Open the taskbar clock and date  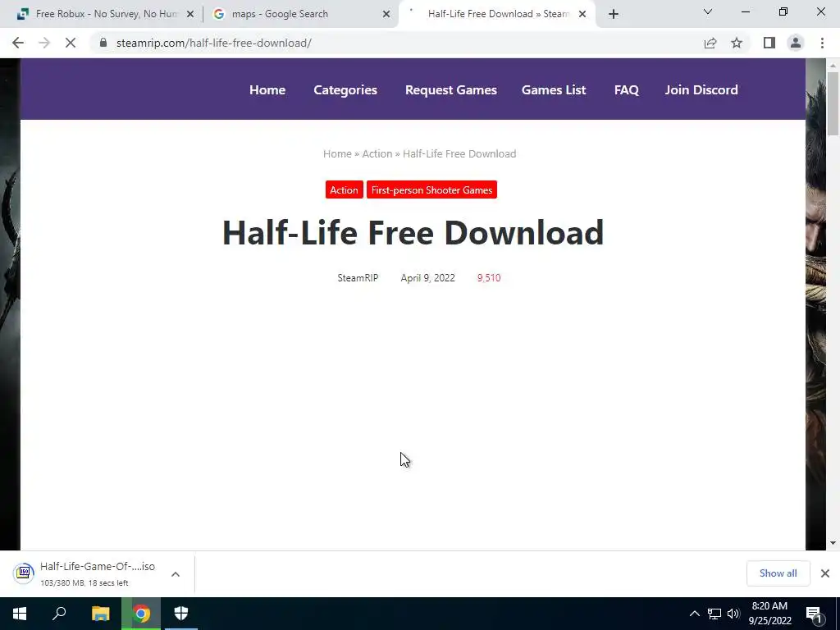click(x=769, y=614)
